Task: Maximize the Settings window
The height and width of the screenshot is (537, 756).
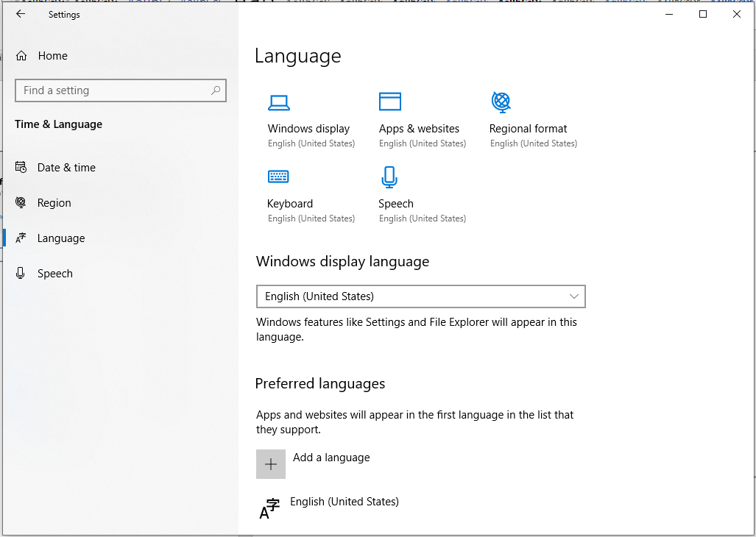Action: pos(703,14)
